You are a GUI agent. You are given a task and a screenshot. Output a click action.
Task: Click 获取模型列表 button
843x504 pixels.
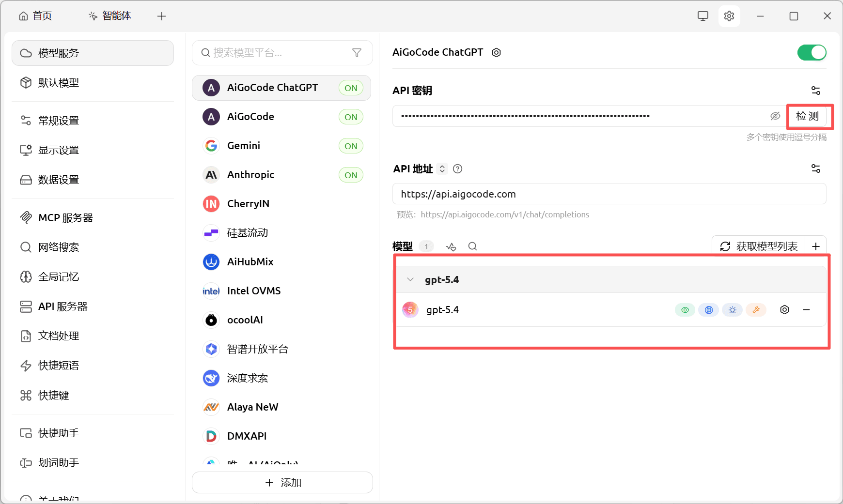[759, 246]
